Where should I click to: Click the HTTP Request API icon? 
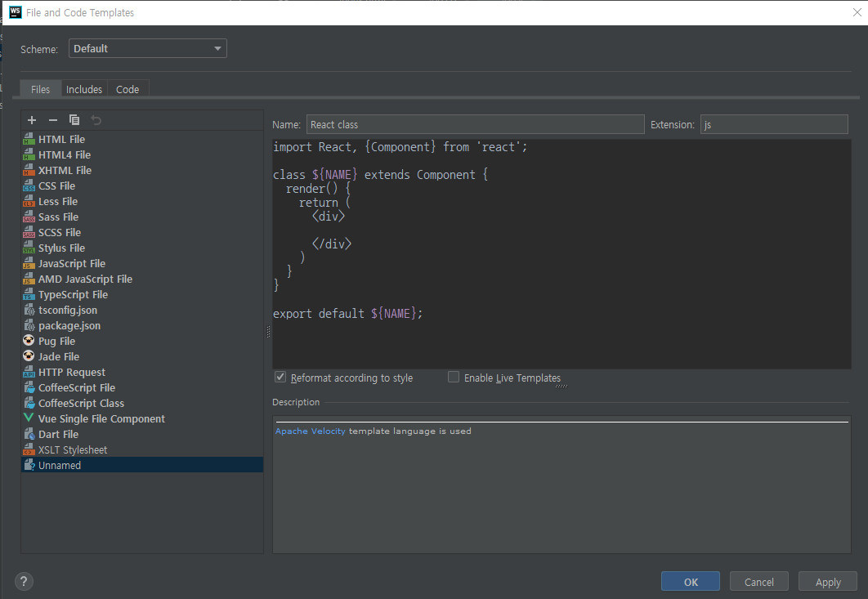pyautogui.click(x=29, y=372)
